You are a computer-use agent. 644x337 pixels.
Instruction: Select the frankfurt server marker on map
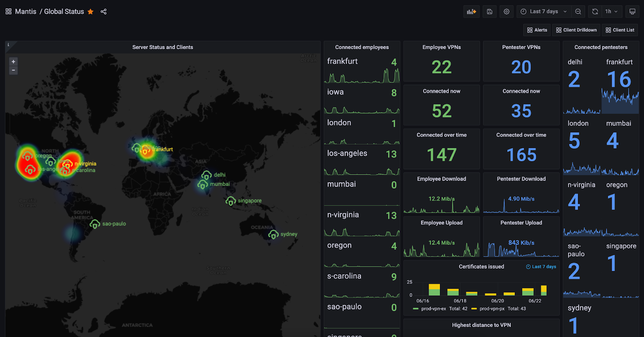pyautogui.click(x=145, y=150)
